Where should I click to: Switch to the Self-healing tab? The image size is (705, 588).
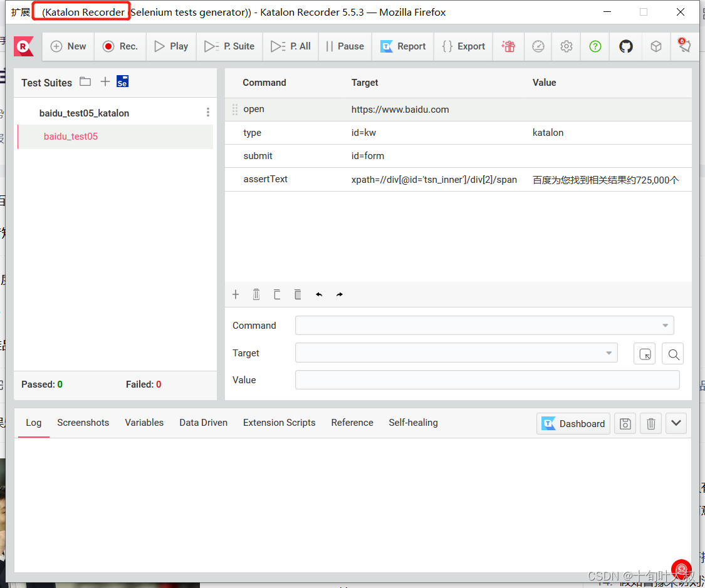(x=413, y=423)
